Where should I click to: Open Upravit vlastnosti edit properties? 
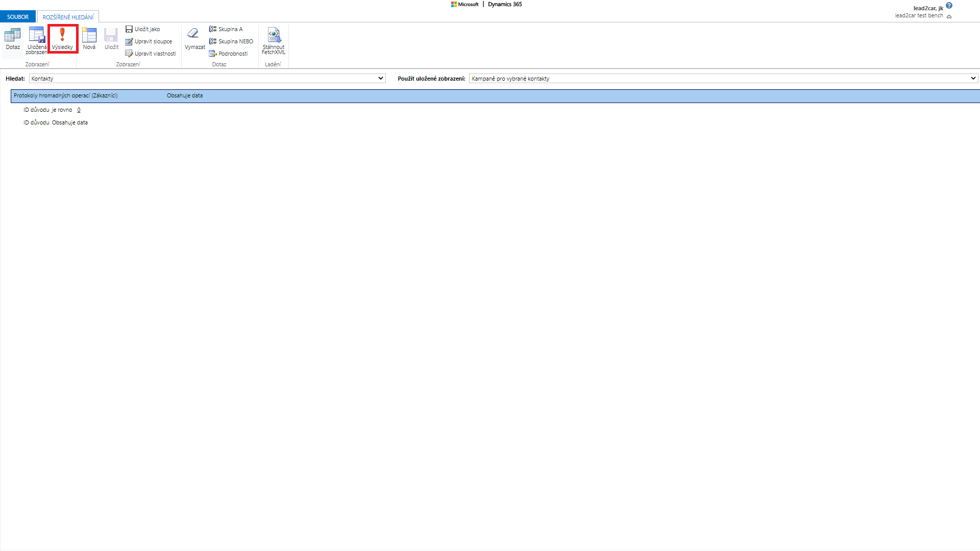pos(151,54)
